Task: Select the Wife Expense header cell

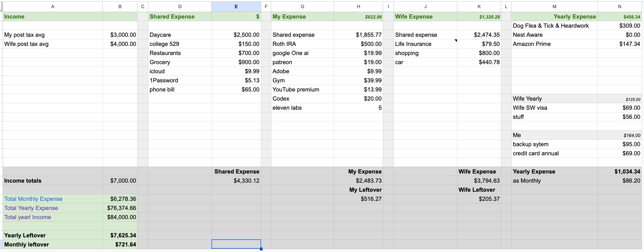Action: tap(425, 17)
